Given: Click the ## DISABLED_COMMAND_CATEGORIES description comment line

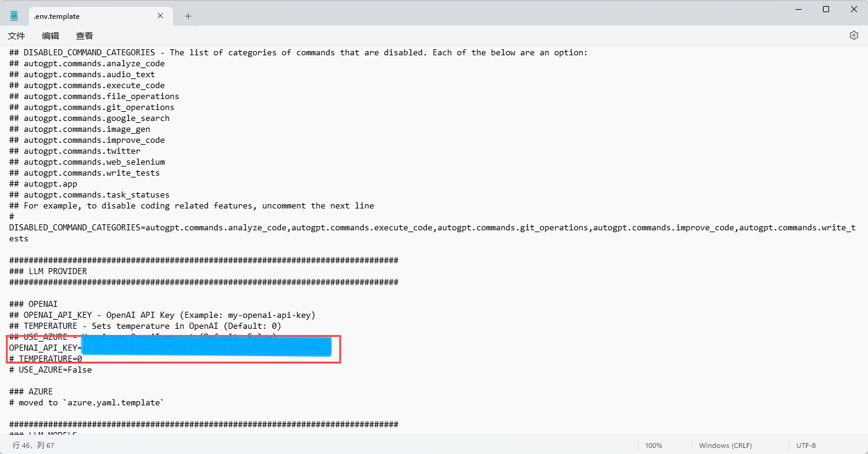Looking at the screenshot, I should [x=299, y=52].
